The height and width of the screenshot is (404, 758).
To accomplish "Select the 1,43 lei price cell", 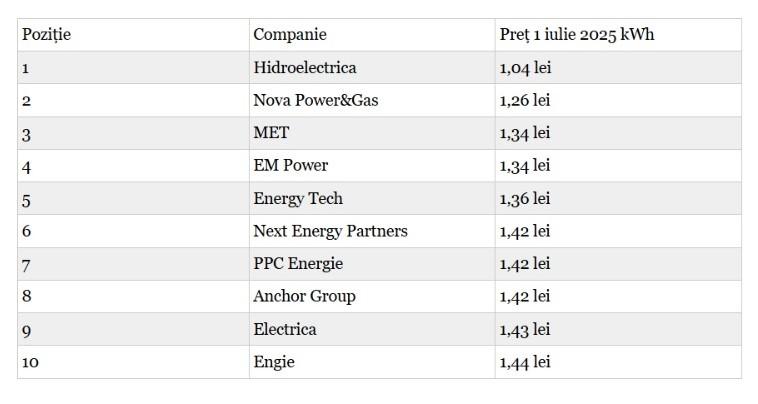I will (525, 329).
